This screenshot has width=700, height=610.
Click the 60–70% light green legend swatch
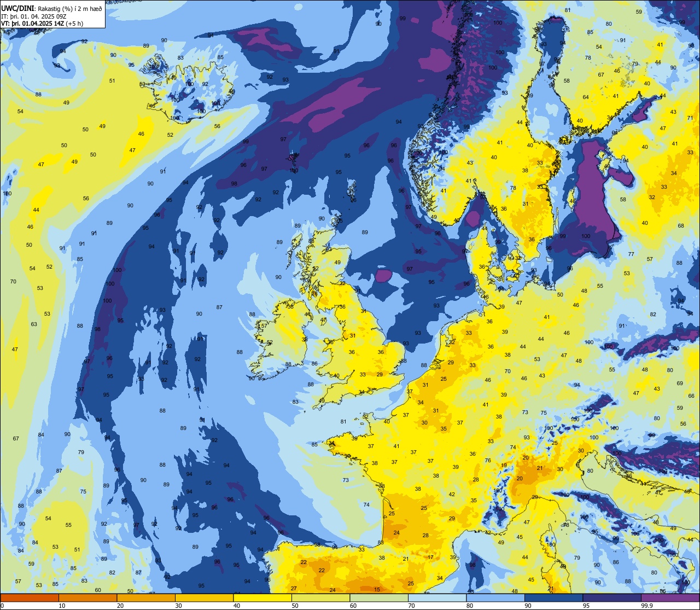[x=379, y=597]
